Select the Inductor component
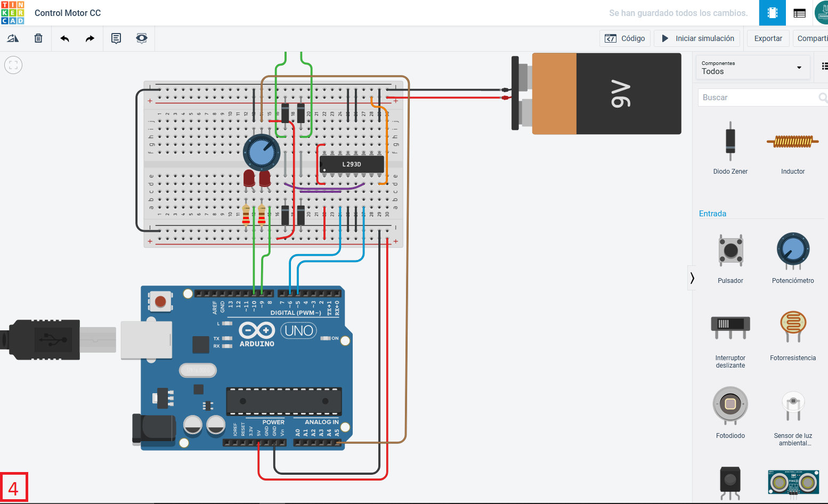Viewport: 828px width, 504px height. click(x=793, y=148)
